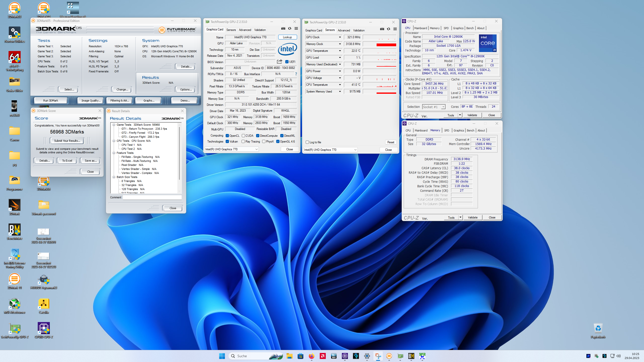Image resolution: width=644 pixels, height=362 pixels.
Task: Select the Intel Extreme Tuning Utility icon
Action: (x=14, y=258)
